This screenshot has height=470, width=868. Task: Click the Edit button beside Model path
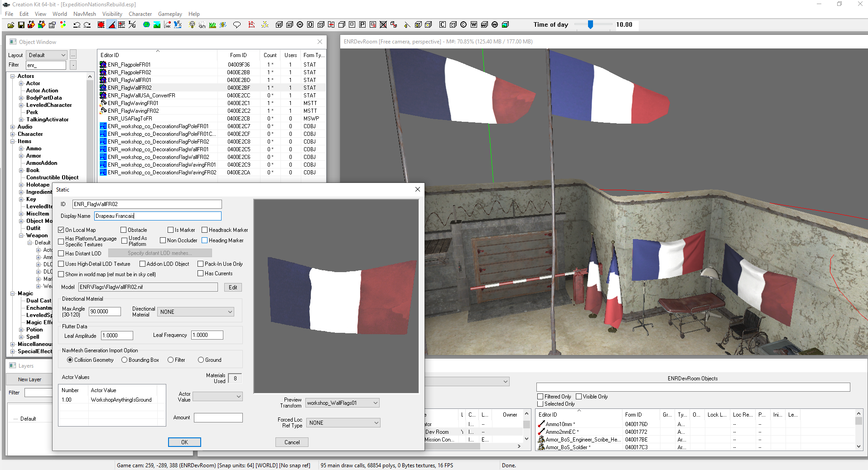[x=233, y=288]
